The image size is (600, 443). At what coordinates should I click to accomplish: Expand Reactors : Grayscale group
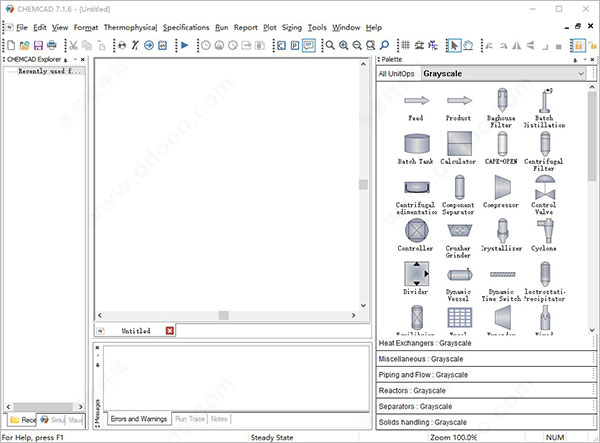[x=484, y=391]
